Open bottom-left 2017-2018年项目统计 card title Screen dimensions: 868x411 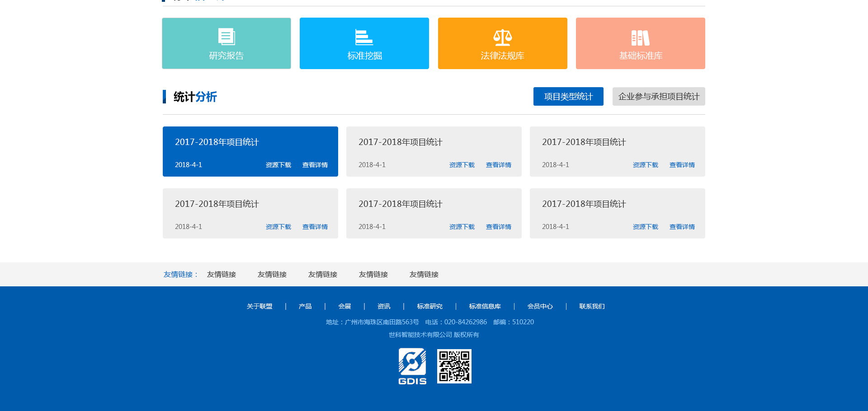click(217, 204)
